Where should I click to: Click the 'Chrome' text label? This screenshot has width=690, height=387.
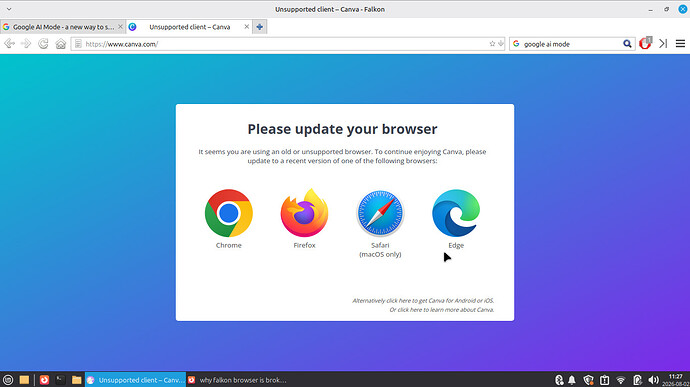click(228, 245)
